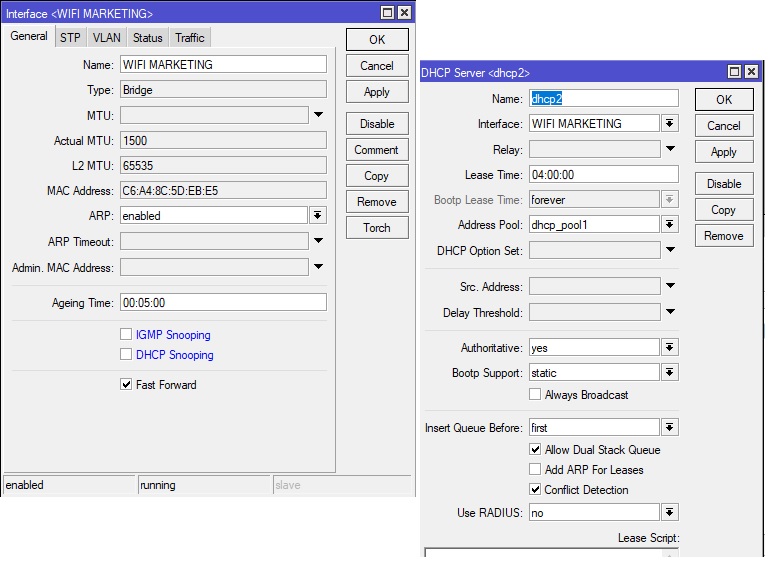Toggle the DHCP Snooping checkbox
Image resolution: width=780 pixels, height=582 pixels.
(126, 355)
